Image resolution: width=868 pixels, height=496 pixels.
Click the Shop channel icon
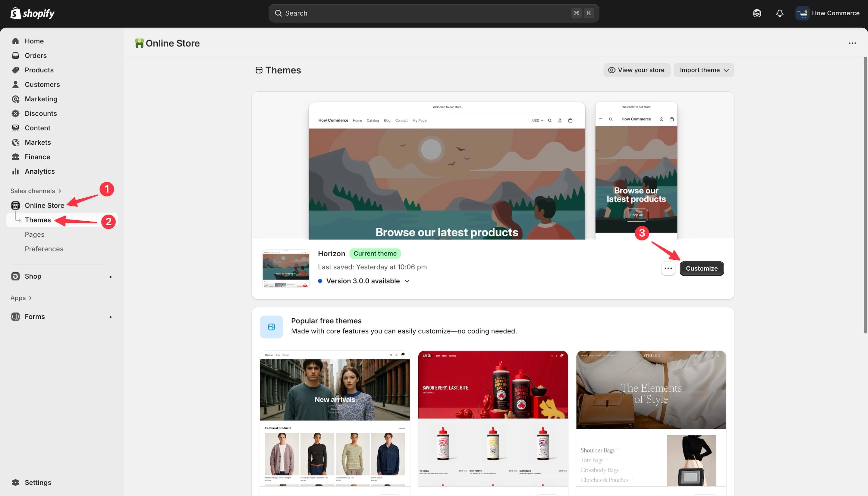coord(15,276)
